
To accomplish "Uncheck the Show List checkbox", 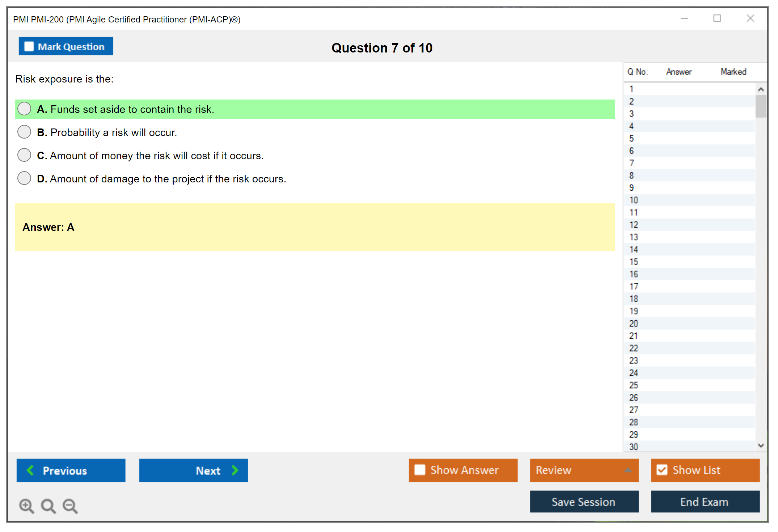I will pos(662,470).
